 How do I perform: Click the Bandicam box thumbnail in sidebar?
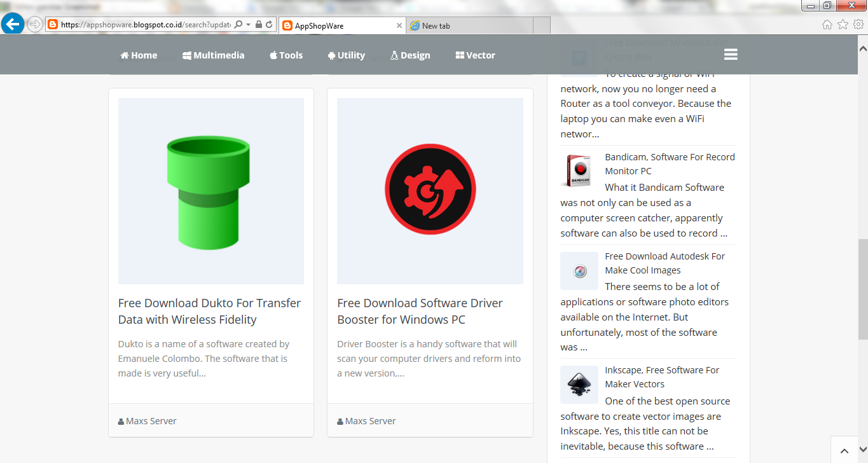click(579, 170)
